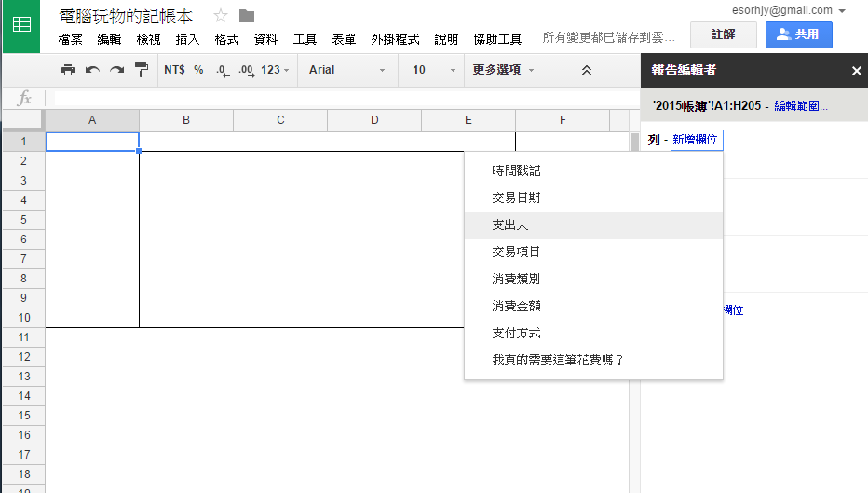Screen dimensions: 868x493
Task: Click the print icon
Action: (68, 70)
